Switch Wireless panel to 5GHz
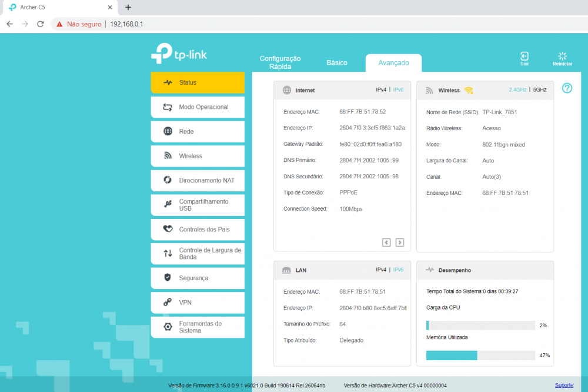Viewport: 588px width, 392px height. [x=540, y=90]
